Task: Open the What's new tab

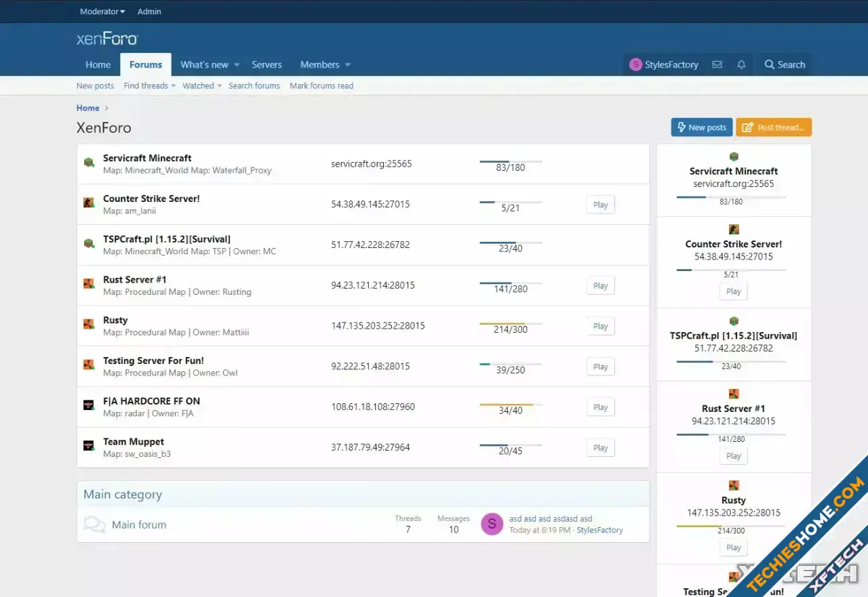Action: tap(204, 65)
